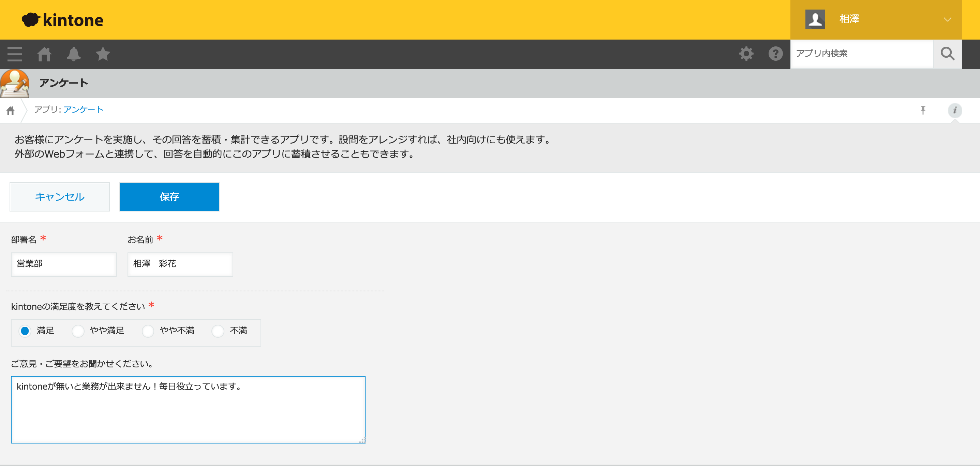Image resolution: width=980 pixels, height=466 pixels.
Task: Open the settings gear icon
Action: (x=746, y=54)
